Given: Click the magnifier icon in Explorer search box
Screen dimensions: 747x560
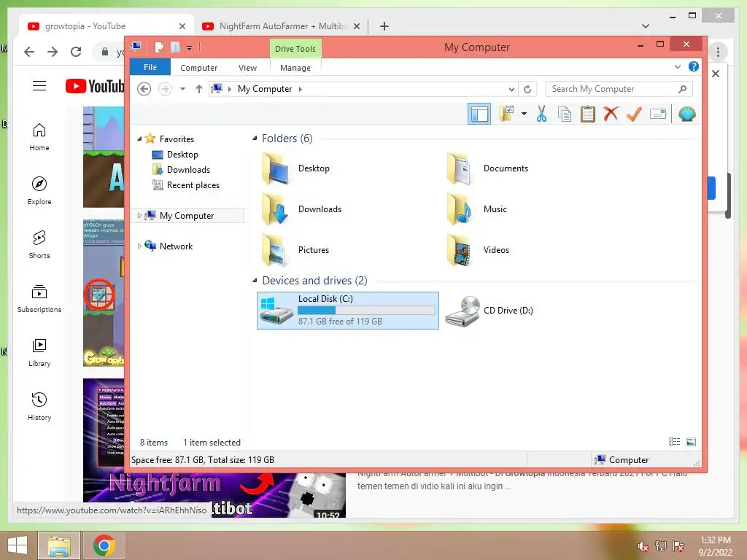Looking at the screenshot, I should 682,89.
